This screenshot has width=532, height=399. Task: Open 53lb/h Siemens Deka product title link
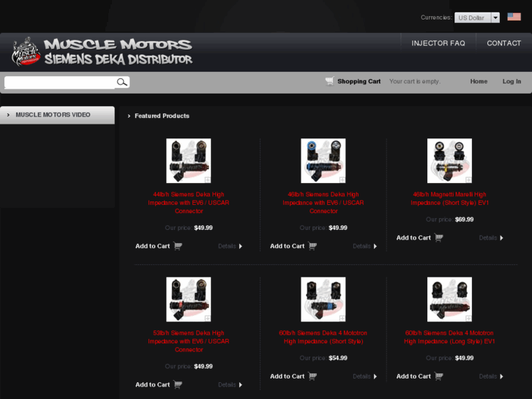pyautogui.click(x=189, y=341)
